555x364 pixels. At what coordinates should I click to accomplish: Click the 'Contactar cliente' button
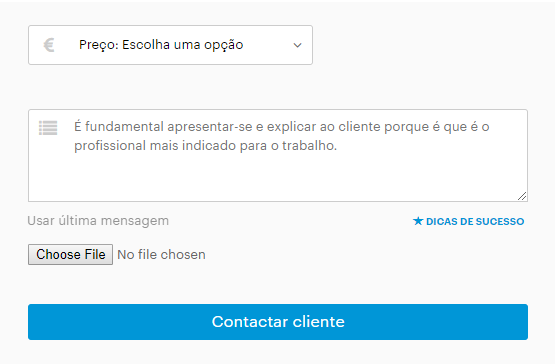tap(278, 322)
